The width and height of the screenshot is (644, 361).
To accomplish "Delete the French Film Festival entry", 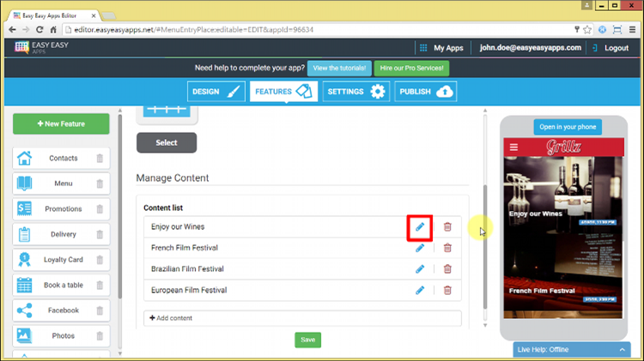I will coord(447,248).
